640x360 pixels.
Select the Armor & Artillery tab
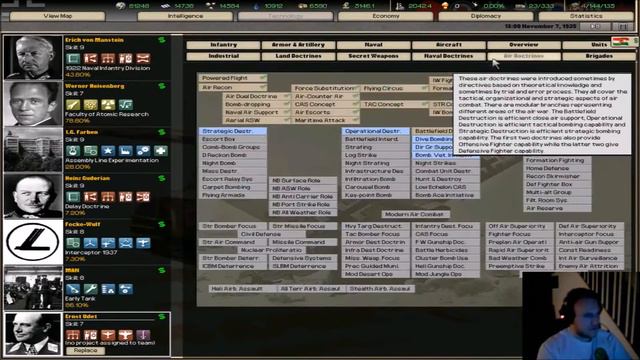(x=298, y=44)
